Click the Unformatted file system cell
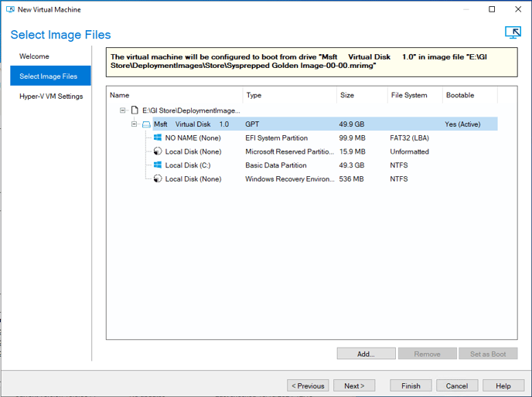Viewport: 532px width, 397px height. click(410, 151)
